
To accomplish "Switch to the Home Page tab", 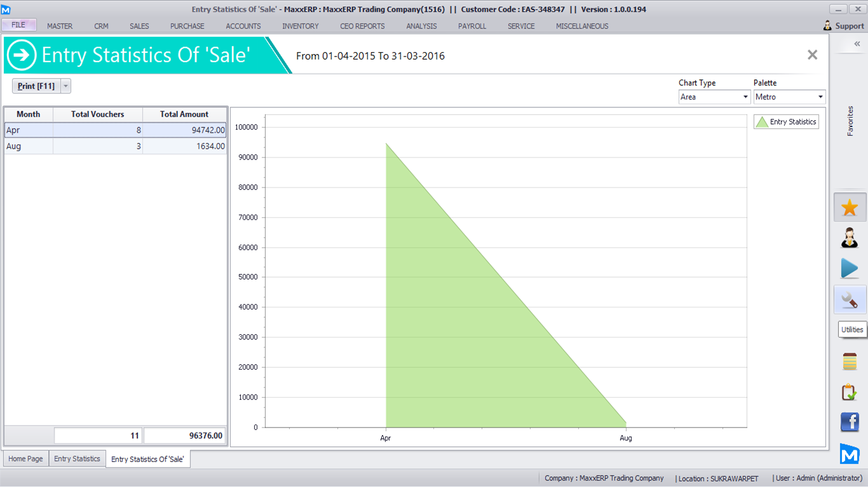I will [26, 459].
